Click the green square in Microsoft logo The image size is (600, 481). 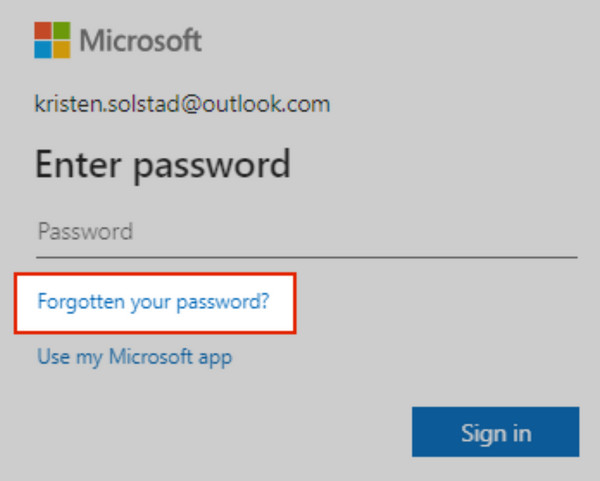62,31
